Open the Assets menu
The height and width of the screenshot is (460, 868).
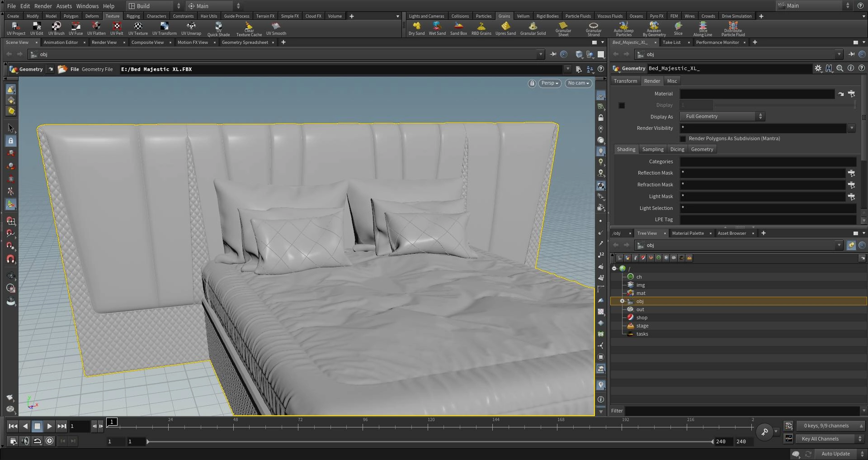pyautogui.click(x=64, y=6)
